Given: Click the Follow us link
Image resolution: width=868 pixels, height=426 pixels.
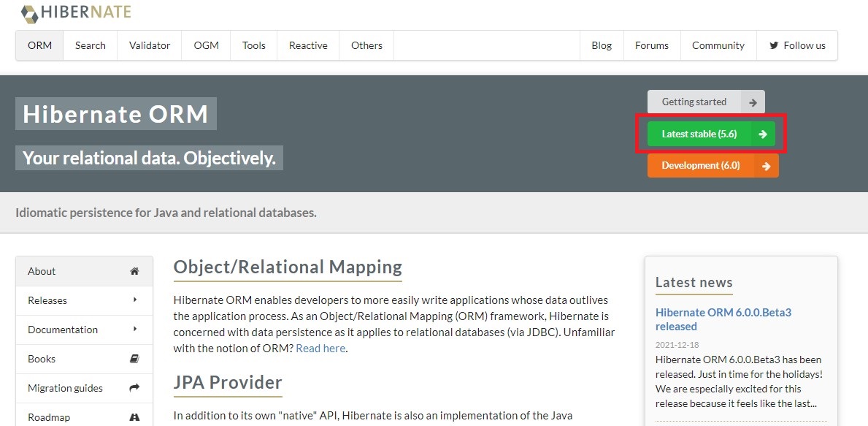Looking at the screenshot, I should point(797,45).
